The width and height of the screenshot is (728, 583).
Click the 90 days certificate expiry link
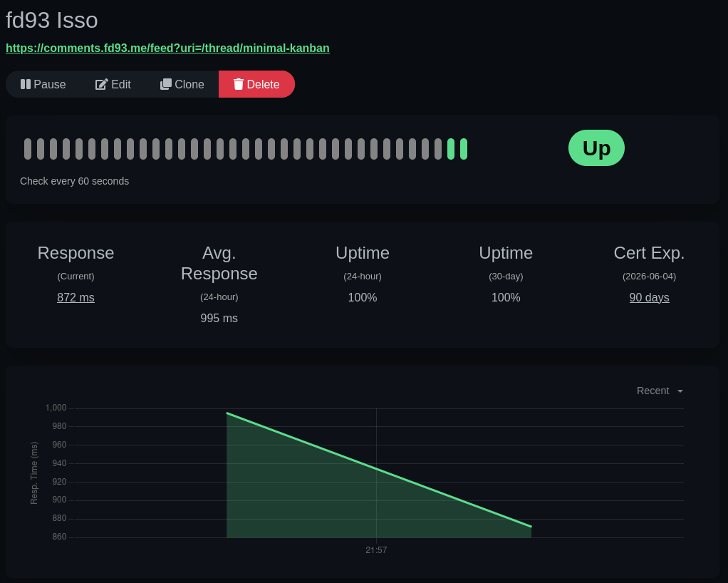649,297
